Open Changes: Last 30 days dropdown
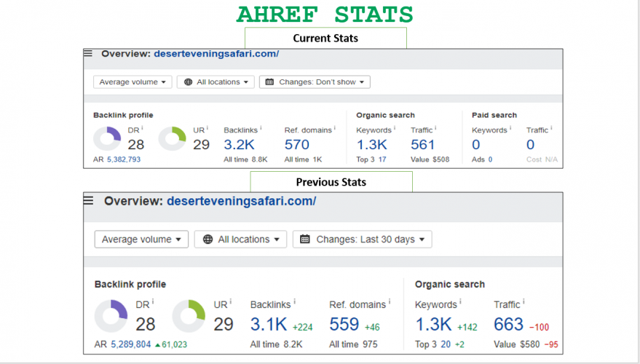 tap(362, 239)
